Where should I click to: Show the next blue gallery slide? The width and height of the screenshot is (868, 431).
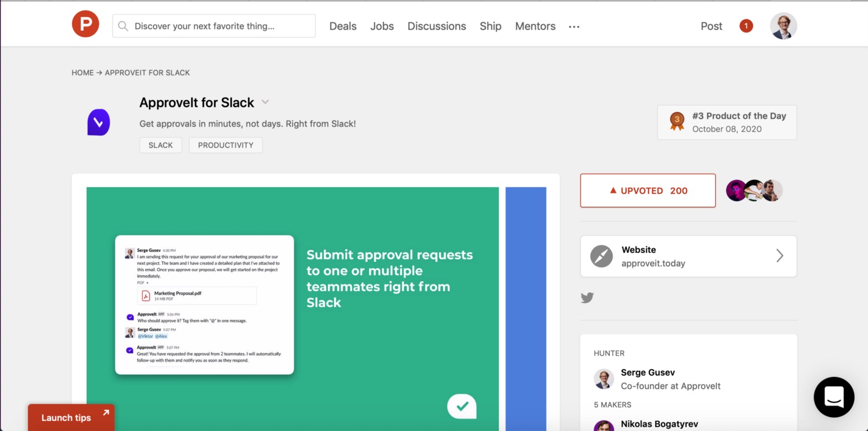(x=526, y=309)
